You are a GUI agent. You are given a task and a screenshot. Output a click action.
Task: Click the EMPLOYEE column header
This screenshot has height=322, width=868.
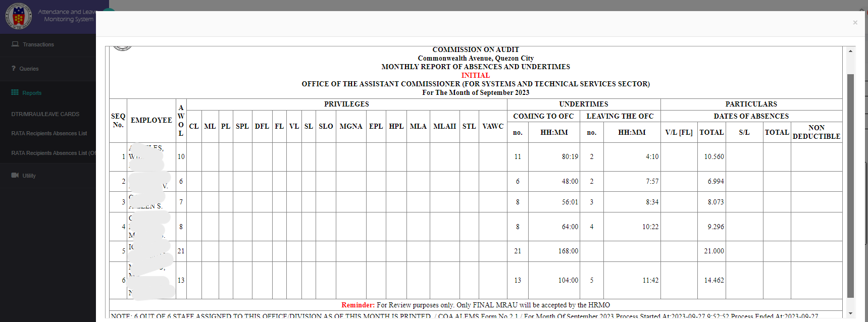click(151, 120)
